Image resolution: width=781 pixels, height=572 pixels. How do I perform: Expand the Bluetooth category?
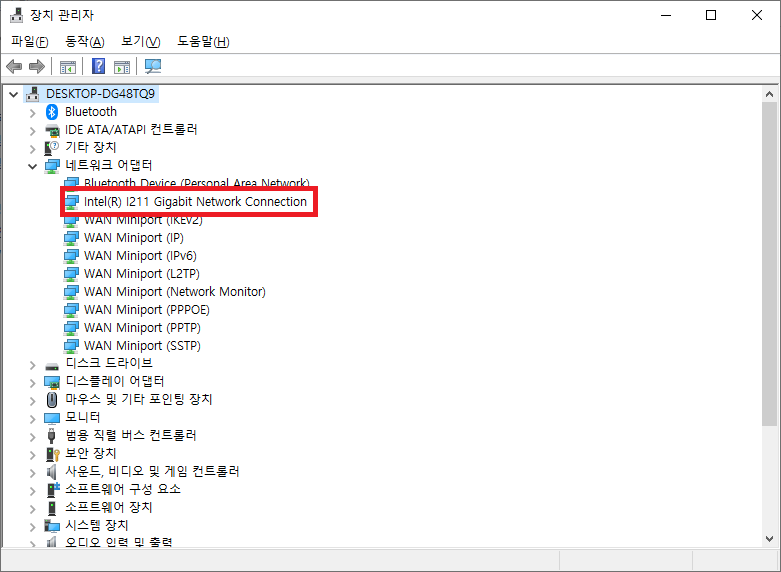click(x=32, y=113)
